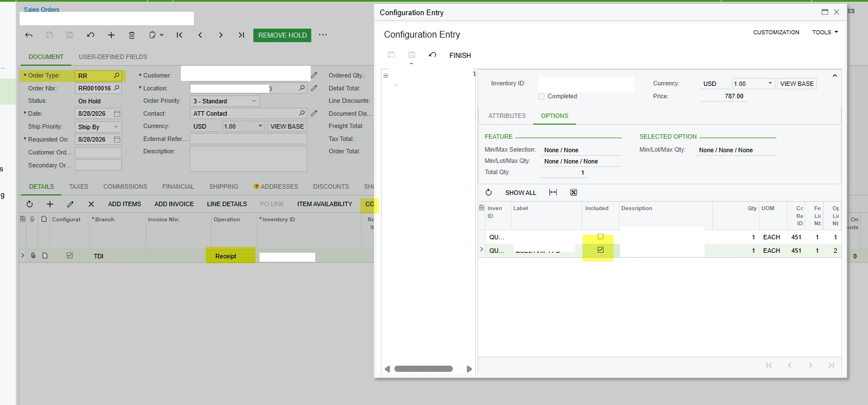Jump to the first sales order record
Screen dimensions: 868x405
click(x=179, y=35)
